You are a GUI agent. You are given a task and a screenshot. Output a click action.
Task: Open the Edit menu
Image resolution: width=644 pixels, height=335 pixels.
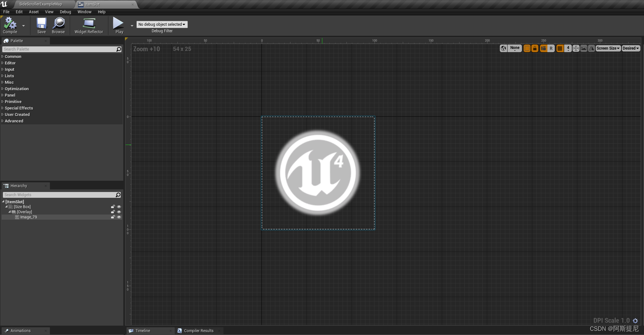coord(19,12)
